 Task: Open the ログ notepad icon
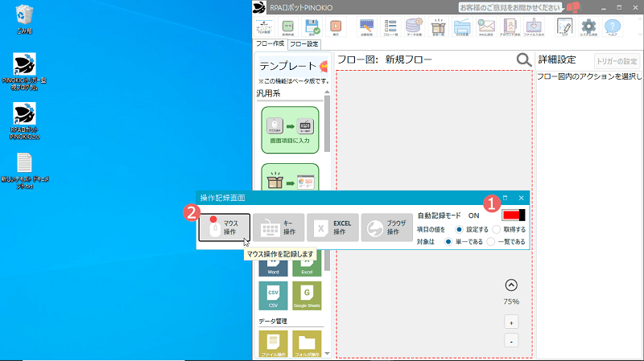click(x=565, y=27)
